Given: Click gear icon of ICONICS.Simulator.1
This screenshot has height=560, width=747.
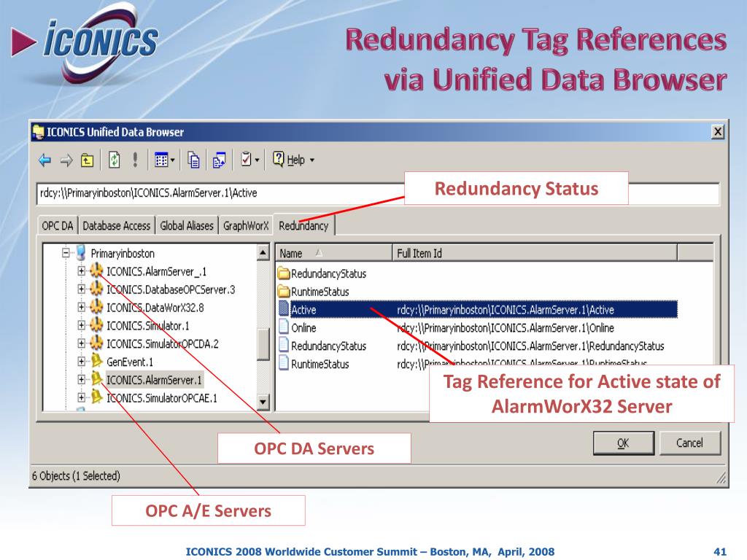Looking at the screenshot, I should point(96,324).
